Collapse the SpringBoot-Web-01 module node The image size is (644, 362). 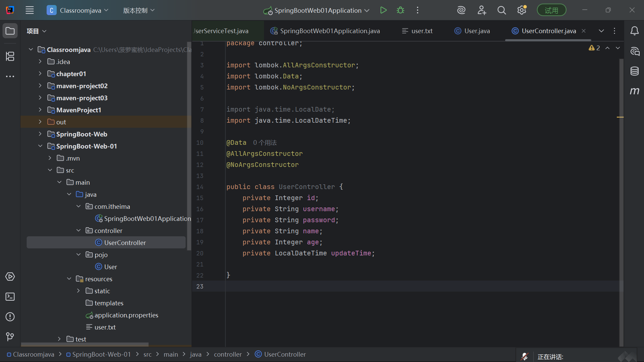[40, 146]
